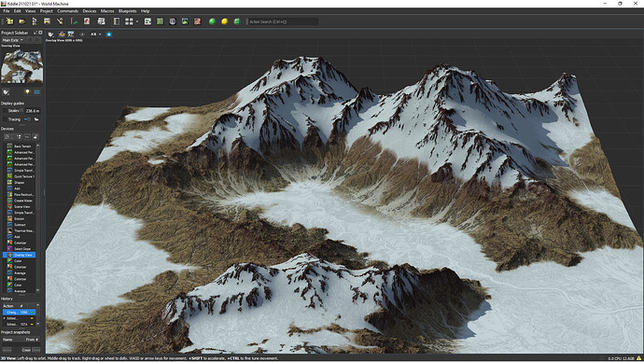This screenshot has height=362, width=644.
Task: Click the toolbar icon with the question mark
Action: coord(35,21)
